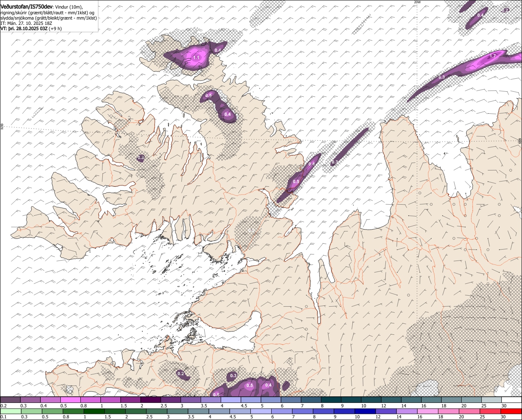Select the pale green 0.1 swatch in the lower legend row
This screenshot has width=522, height=420.
11,411
